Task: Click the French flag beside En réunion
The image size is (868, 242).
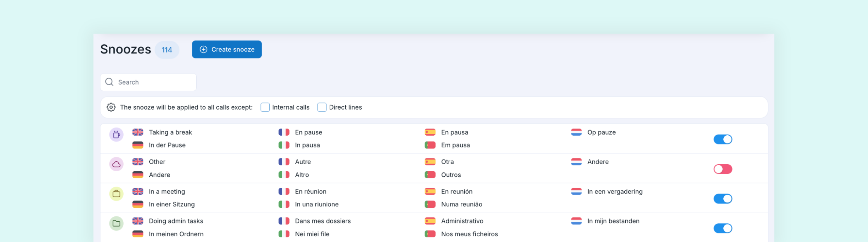Action: (284, 191)
